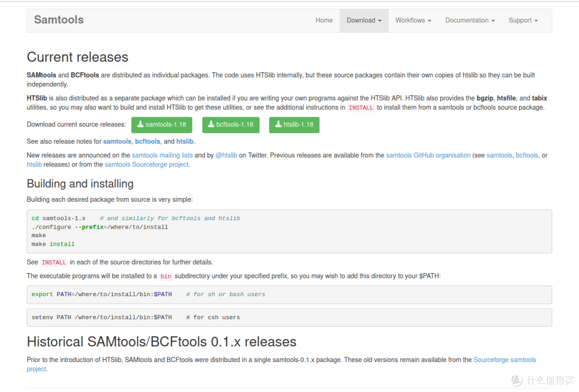
Task: Download the htslib-1.18 package
Action: 294,125
